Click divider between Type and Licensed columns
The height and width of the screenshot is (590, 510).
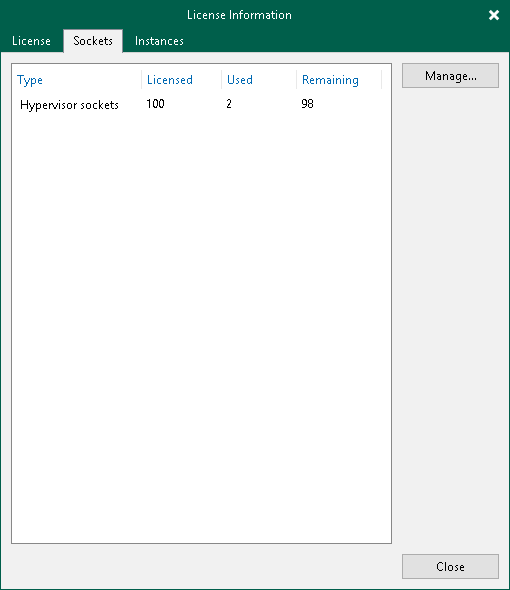(142, 79)
